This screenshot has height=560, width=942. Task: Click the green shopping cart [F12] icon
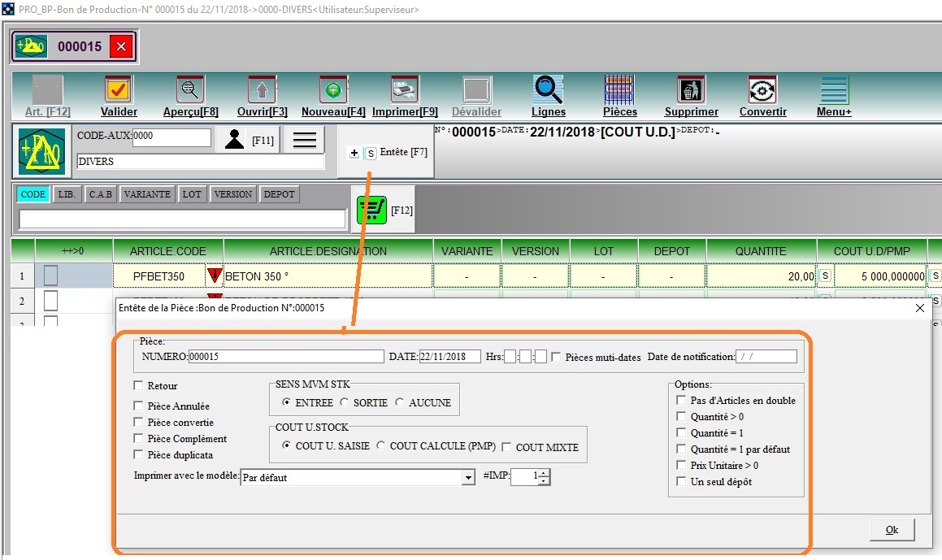371,211
